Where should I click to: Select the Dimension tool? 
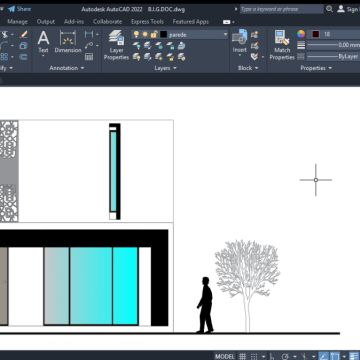pyautogui.click(x=68, y=42)
